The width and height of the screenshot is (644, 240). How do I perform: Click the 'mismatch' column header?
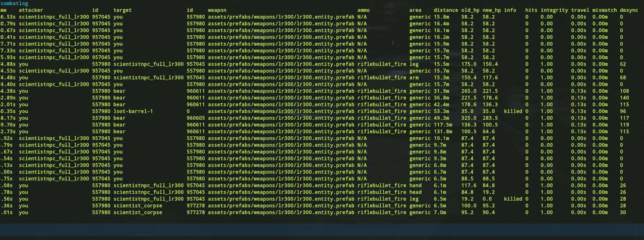tap(605, 10)
